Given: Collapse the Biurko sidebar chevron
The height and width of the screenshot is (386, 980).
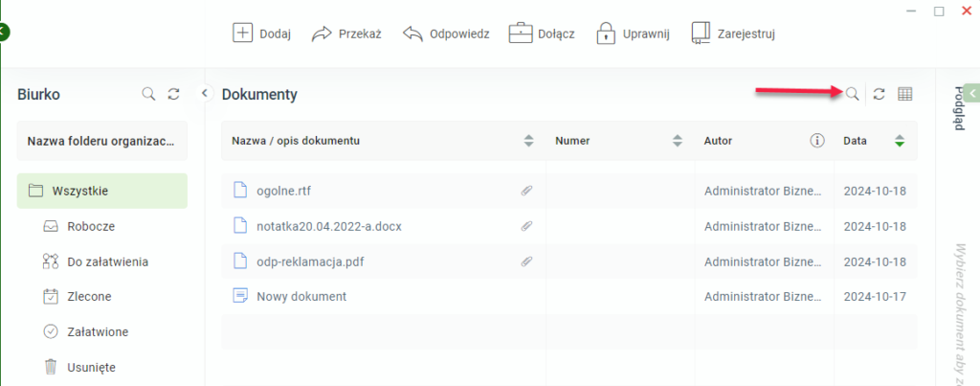Looking at the screenshot, I should [204, 94].
